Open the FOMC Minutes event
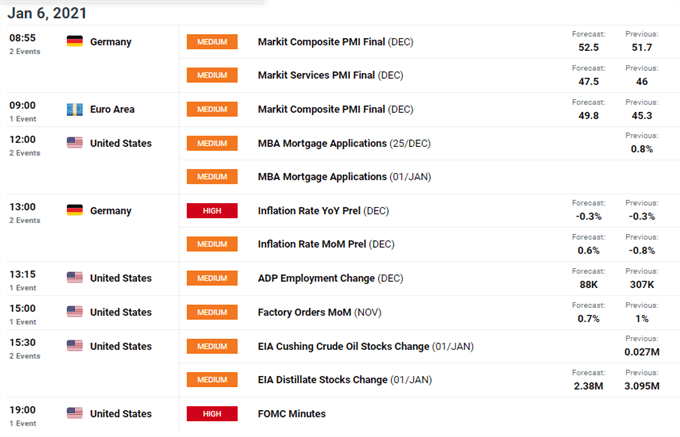The height and width of the screenshot is (437, 680). (x=291, y=414)
